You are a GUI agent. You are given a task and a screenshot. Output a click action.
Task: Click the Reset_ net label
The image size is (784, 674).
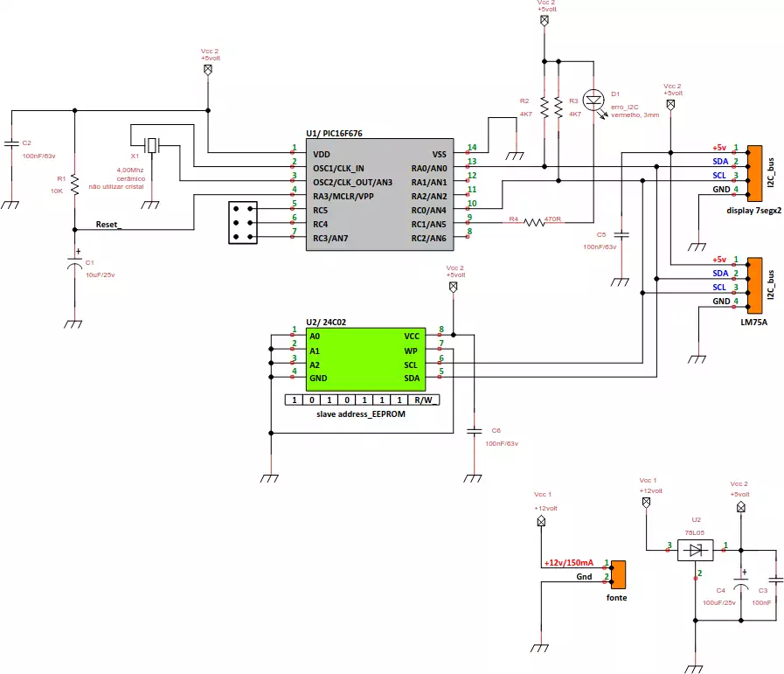click(x=108, y=225)
